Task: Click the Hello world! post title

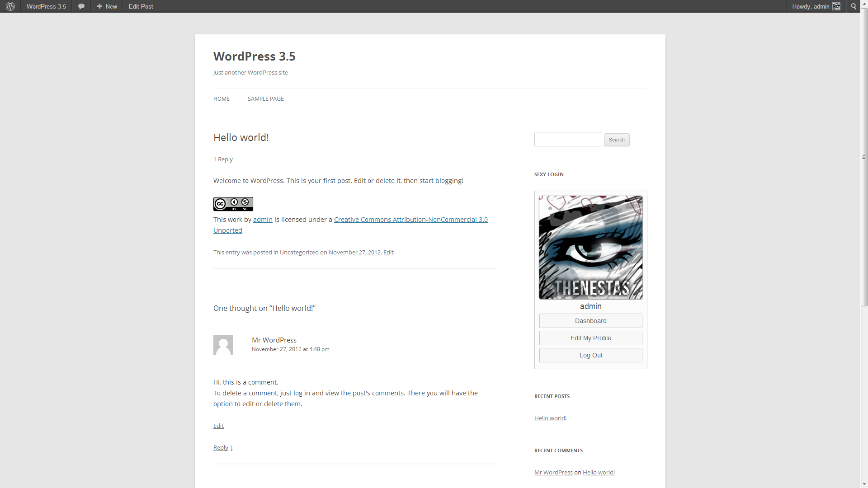Action: pyautogui.click(x=241, y=137)
